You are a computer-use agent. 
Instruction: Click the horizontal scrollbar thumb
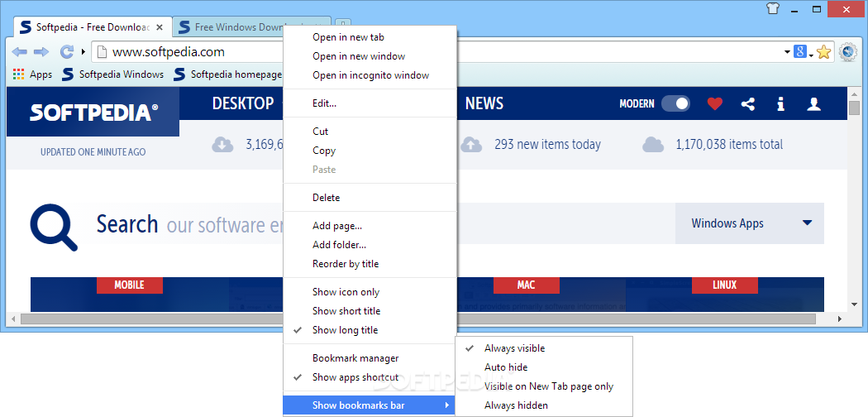point(418,319)
